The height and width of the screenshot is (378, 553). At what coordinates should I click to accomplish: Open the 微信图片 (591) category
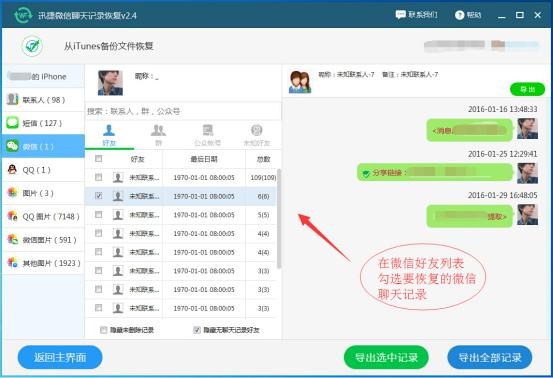point(43,239)
